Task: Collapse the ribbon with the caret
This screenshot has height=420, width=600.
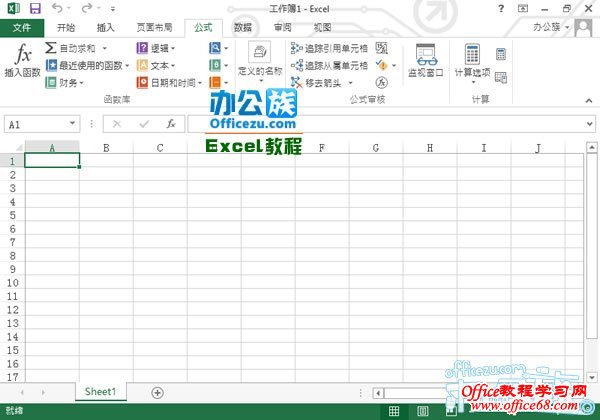Action: (x=589, y=101)
